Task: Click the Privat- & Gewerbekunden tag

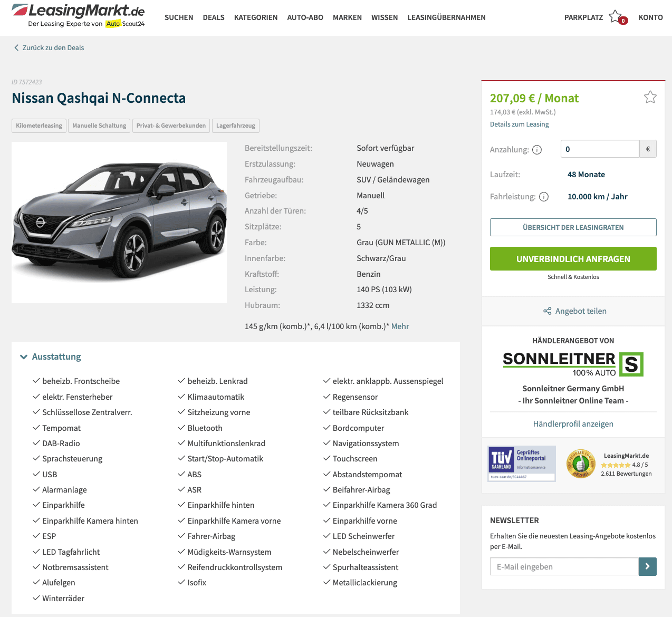Action: (171, 126)
